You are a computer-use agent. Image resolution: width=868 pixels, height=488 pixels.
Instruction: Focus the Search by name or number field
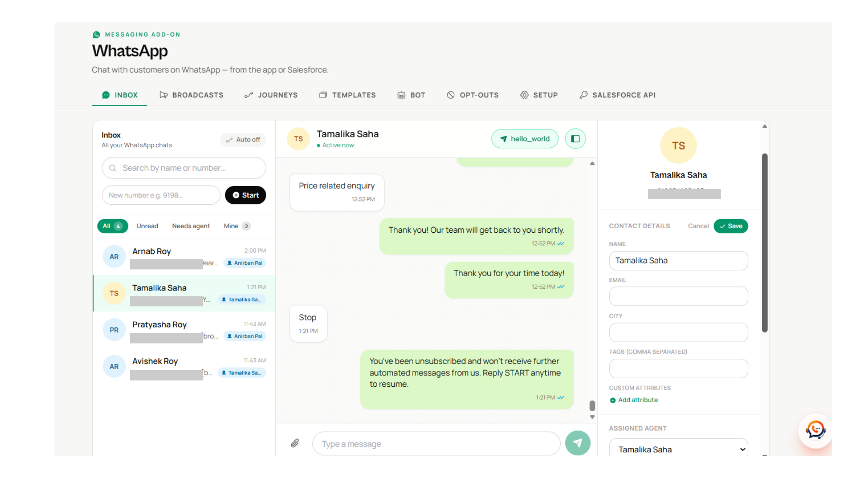pyautogui.click(x=184, y=168)
